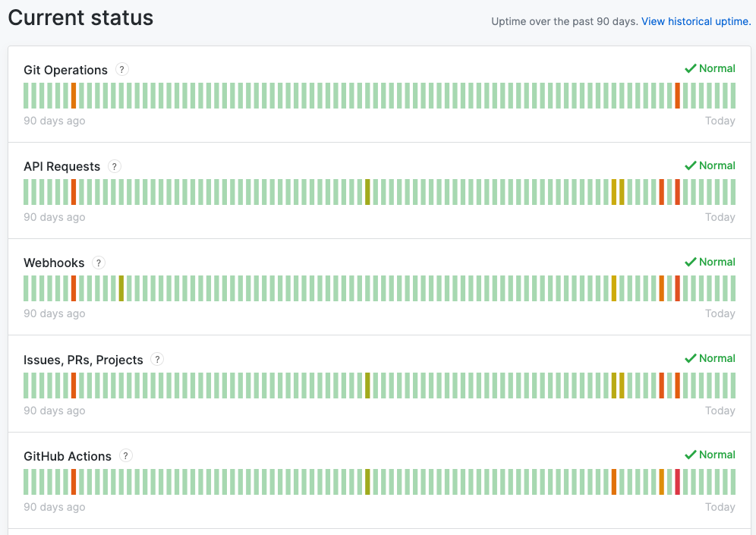Click the green checkmark beside Git Operations status
Screen dimensions: 756x535
click(x=691, y=68)
